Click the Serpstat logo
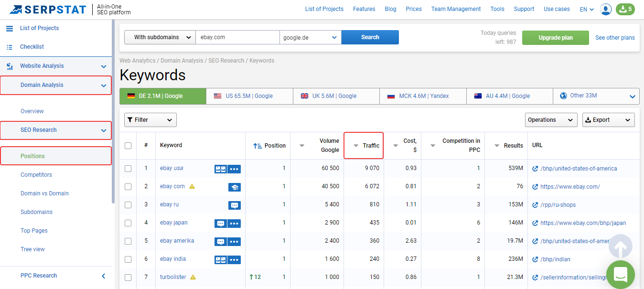Viewport: 644px width, 289px height. coord(48,9)
